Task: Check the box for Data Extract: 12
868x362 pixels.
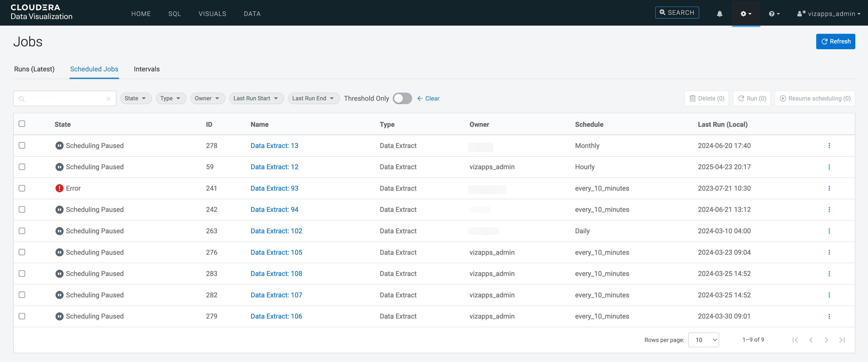Action: (22, 167)
